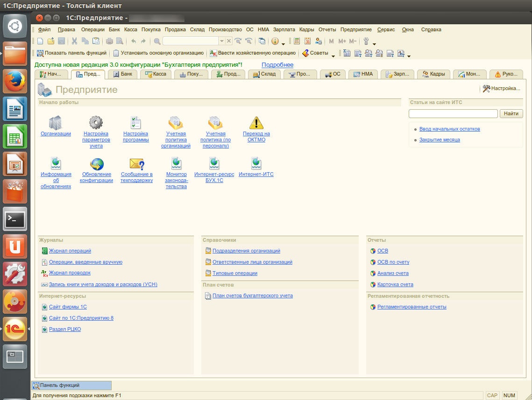Open Обновление конфигурации globe icon

(96, 163)
